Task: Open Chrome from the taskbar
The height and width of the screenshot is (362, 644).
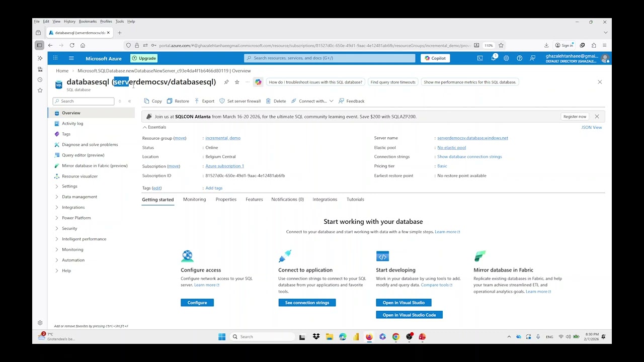Action: [x=396, y=337]
